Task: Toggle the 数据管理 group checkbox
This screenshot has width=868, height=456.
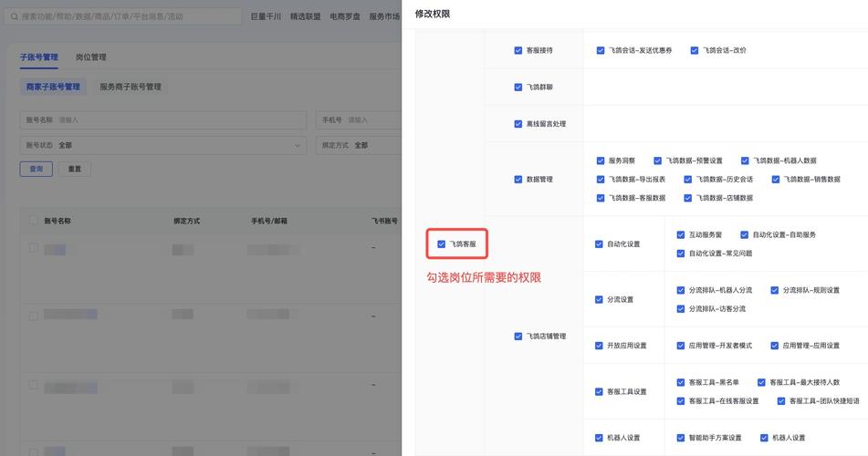Action: click(518, 180)
